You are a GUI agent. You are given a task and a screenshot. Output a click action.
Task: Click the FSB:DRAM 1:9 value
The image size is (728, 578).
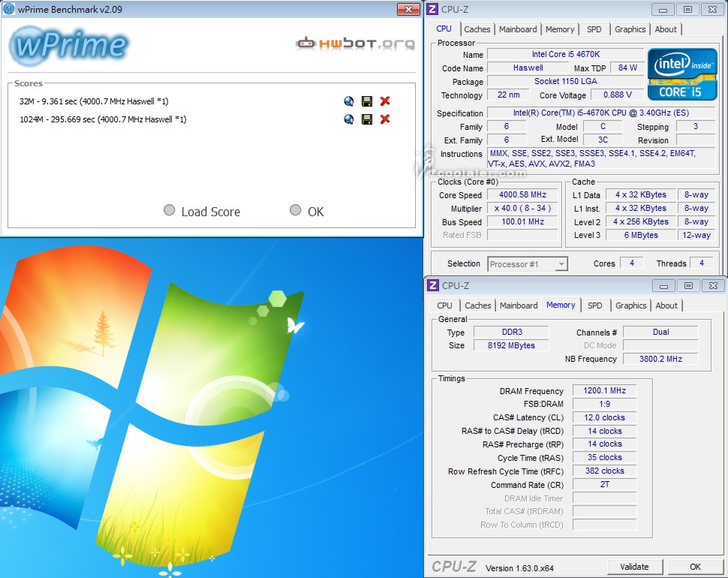click(x=604, y=405)
